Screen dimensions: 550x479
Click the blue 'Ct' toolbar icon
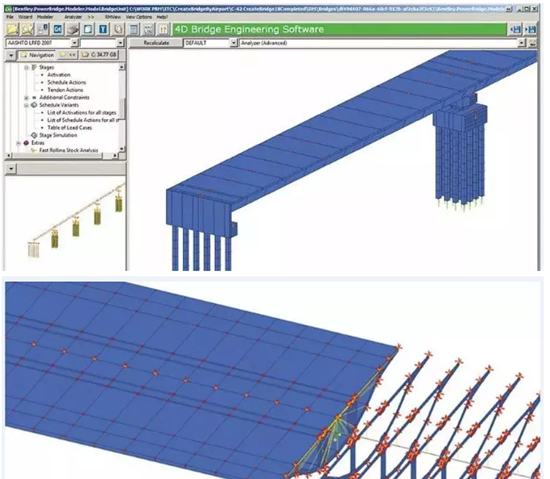coord(58,29)
